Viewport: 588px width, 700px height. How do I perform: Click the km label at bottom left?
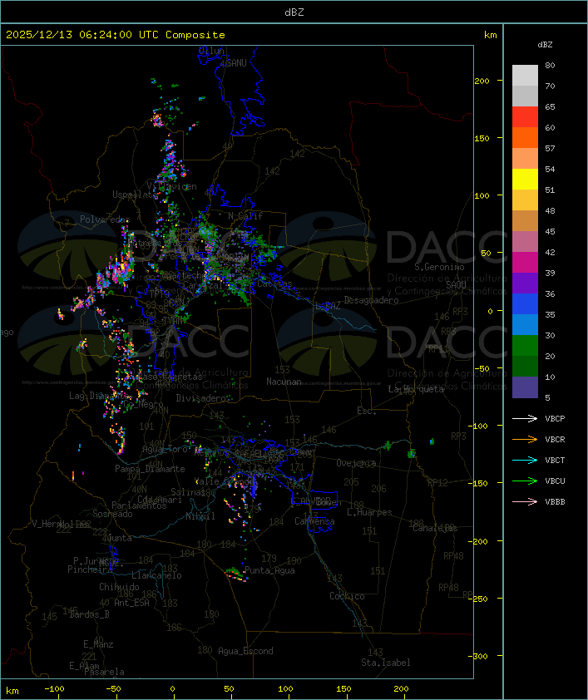12,691
